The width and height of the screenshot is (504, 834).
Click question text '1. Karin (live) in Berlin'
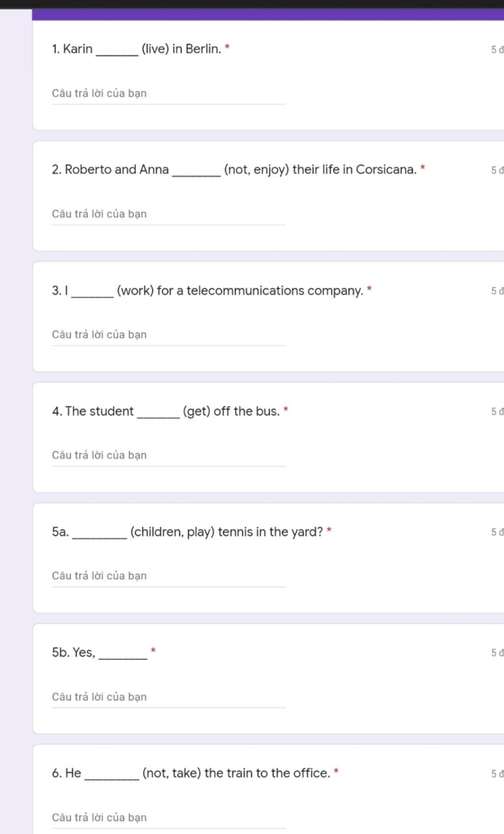(136, 49)
